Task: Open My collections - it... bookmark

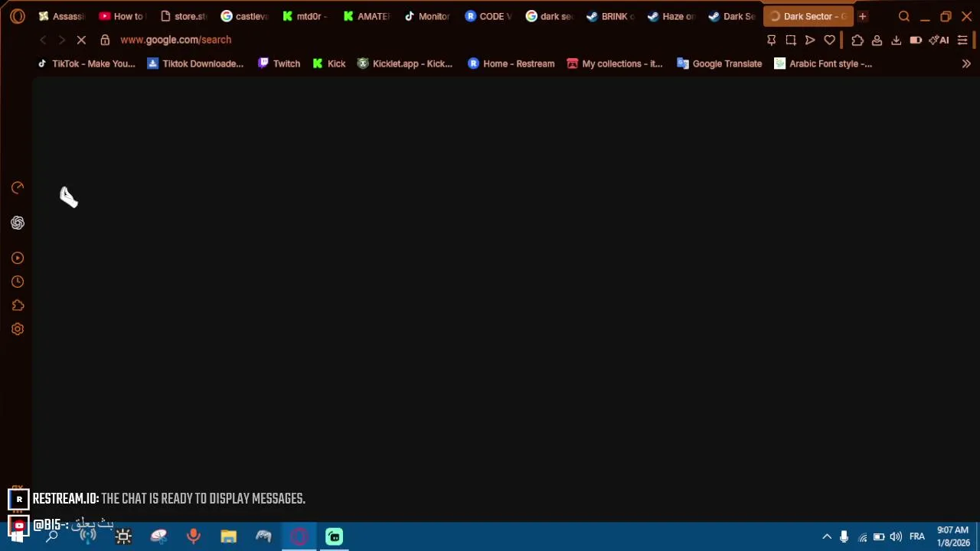Action: coord(614,64)
